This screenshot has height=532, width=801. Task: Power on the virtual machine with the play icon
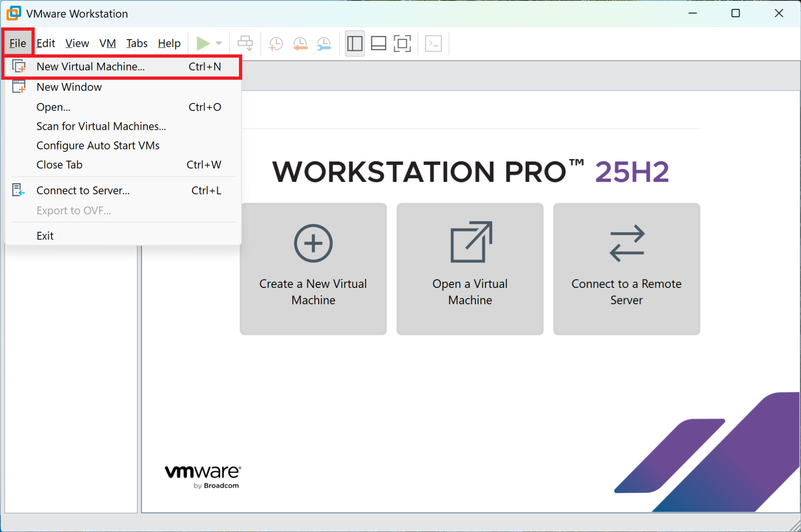click(x=204, y=43)
